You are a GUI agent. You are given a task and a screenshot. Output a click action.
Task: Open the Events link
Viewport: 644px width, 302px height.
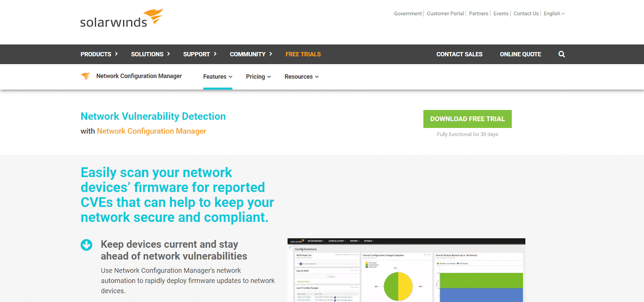[x=501, y=14]
